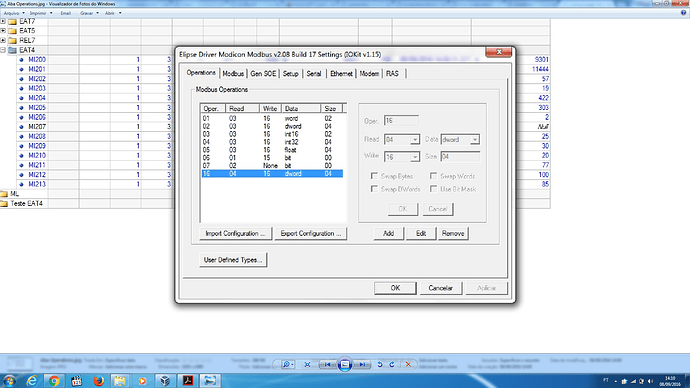
Task: Select operation row 05 float
Action: pyautogui.click(x=272, y=150)
